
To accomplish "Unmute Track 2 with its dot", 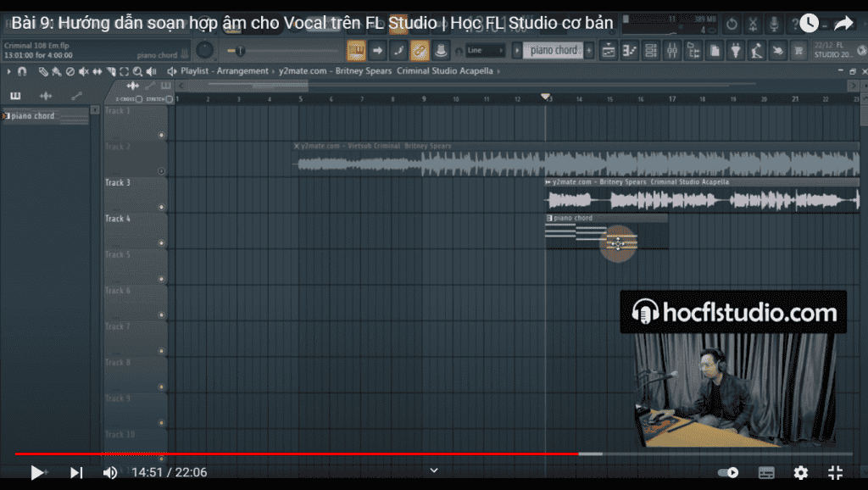I will (162, 171).
